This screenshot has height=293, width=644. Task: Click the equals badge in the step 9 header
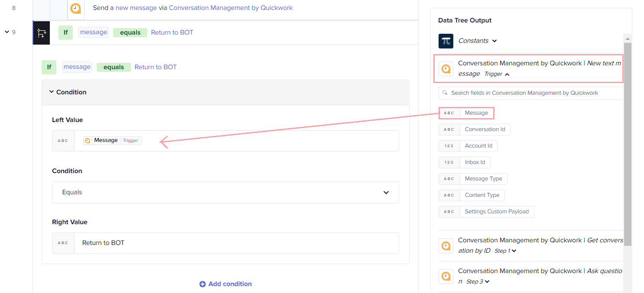[x=130, y=32]
